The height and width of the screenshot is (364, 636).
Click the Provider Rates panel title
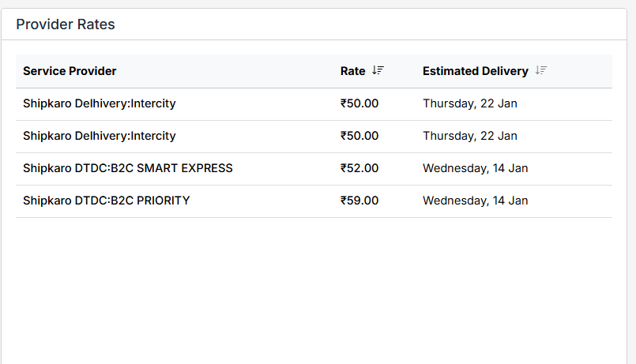[x=66, y=24]
